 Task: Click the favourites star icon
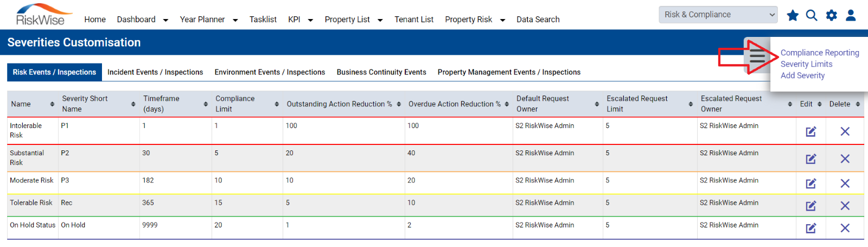[793, 15]
